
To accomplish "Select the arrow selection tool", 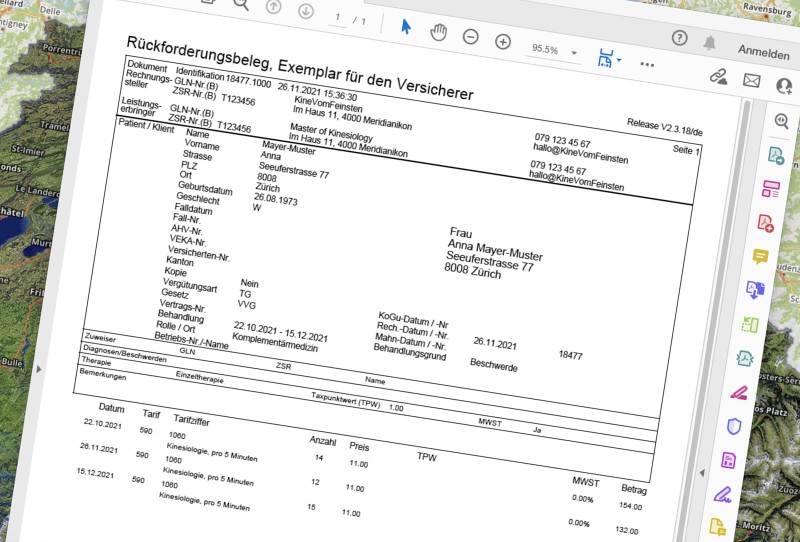I will coord(406,27).
